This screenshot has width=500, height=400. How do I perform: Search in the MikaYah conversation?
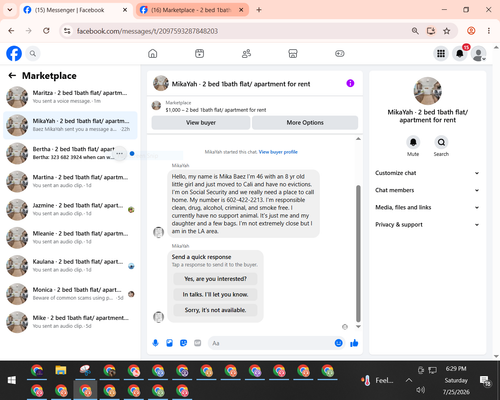(441, 142)
